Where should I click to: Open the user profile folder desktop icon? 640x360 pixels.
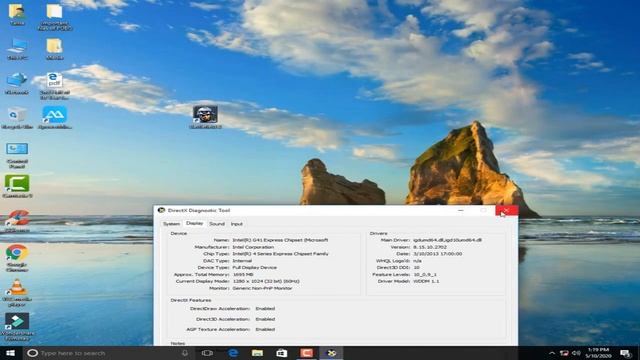(x=17, y=15)
